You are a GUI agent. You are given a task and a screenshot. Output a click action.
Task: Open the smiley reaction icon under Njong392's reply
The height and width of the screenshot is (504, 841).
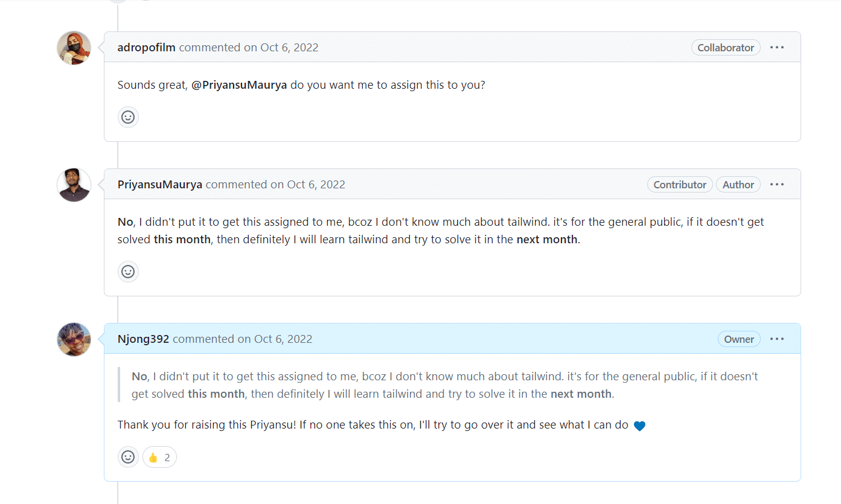[x=128, y=457]
